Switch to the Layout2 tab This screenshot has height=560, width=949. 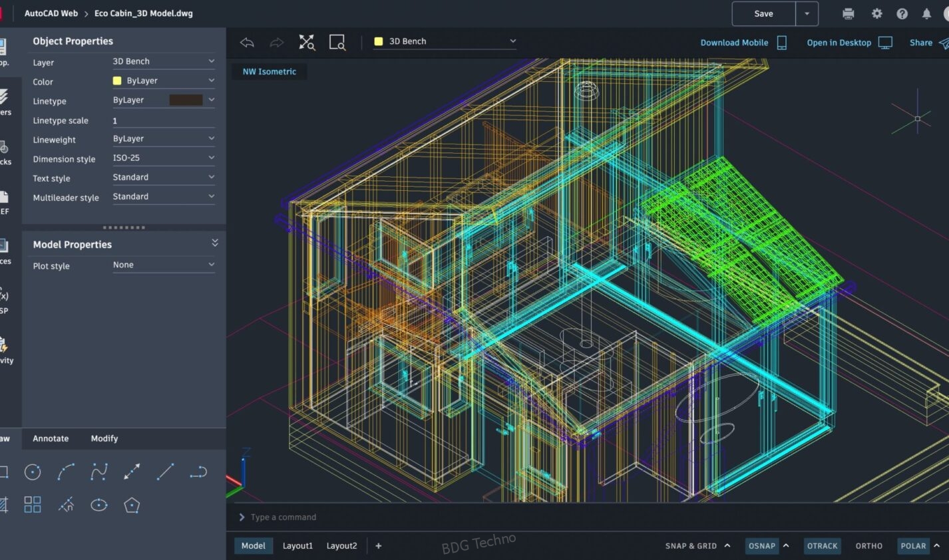[341, 546]
